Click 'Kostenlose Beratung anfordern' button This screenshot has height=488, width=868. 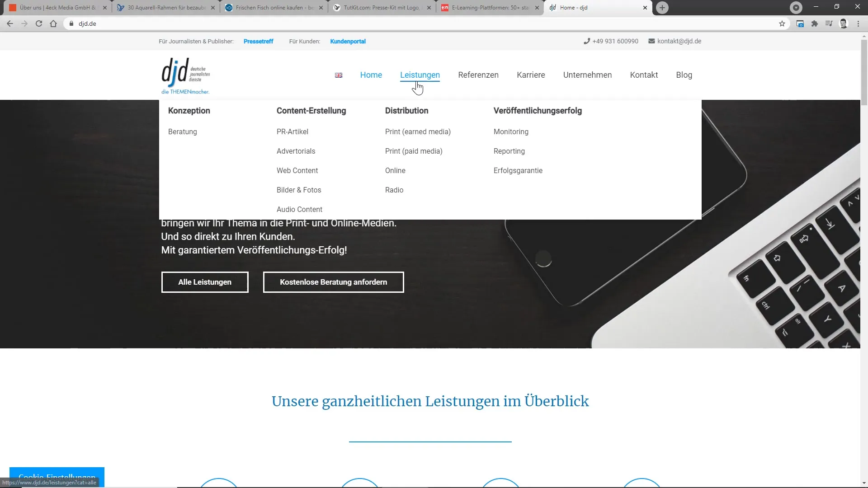pyautogui.click(x=334, y=282)
